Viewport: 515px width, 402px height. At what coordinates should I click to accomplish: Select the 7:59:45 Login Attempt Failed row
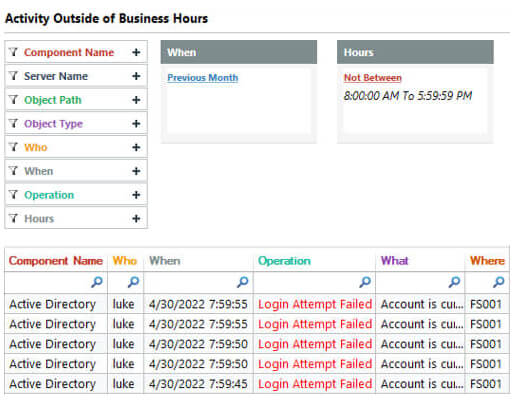[x=257, y=384]
